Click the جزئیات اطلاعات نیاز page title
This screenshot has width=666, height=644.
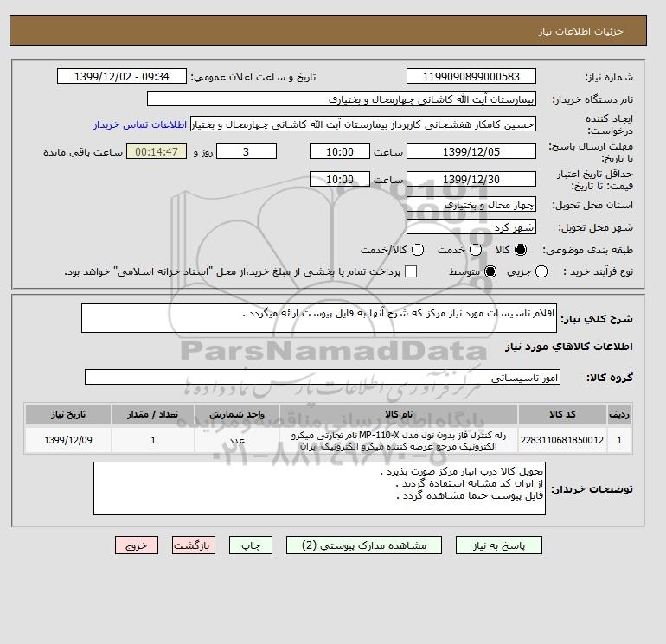click(x=580, y=31)
